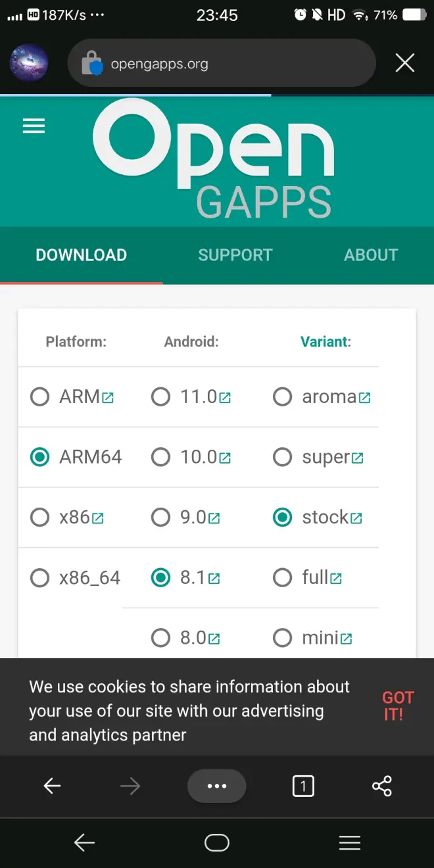Switch to the ABOUT tab
The image size is (434, 868).
point(371,255)
